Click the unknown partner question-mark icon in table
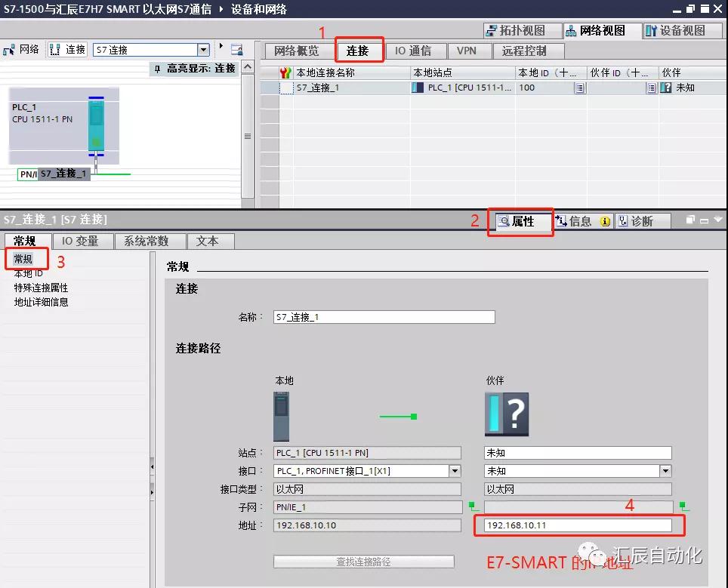Screen dimensions: 728x588 (x=666, y=88)
